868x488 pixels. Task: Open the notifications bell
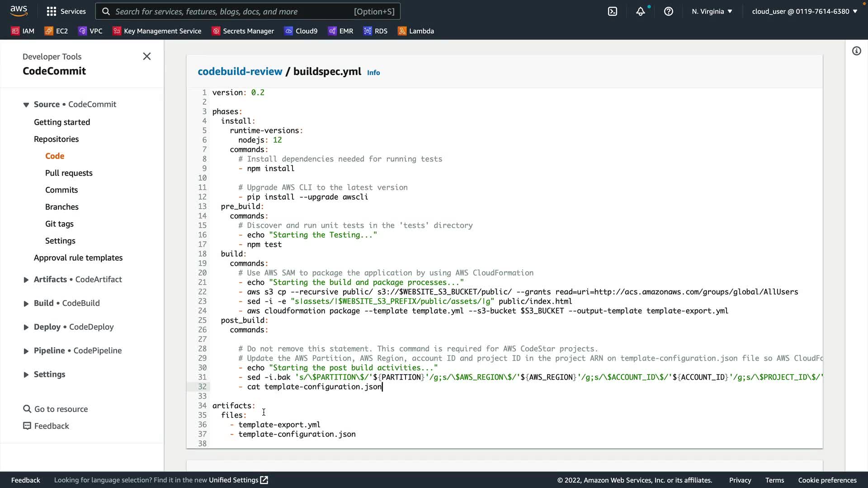click(640, 11)
